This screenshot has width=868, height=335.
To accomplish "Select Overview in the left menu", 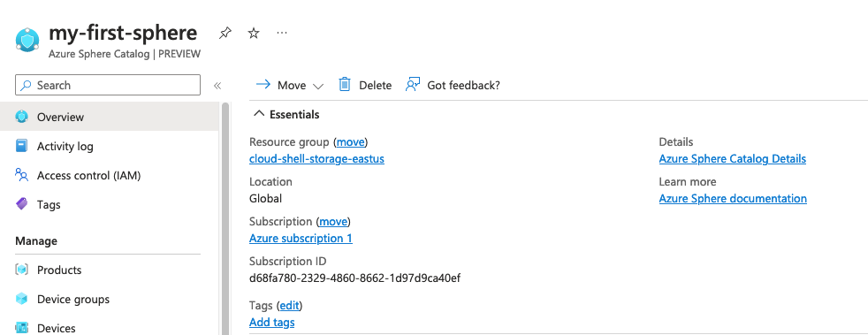I will pyautogui.click(x=110, y=117).
